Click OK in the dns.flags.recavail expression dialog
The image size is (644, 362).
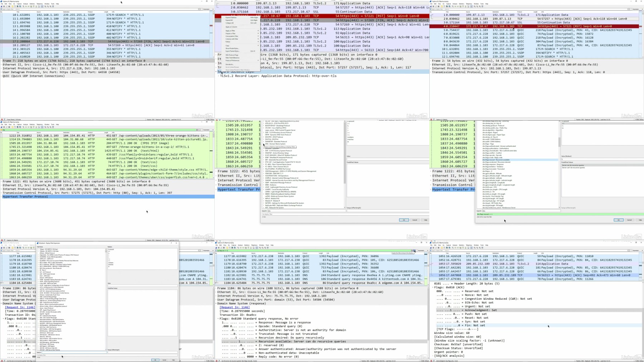coord(618,220)
